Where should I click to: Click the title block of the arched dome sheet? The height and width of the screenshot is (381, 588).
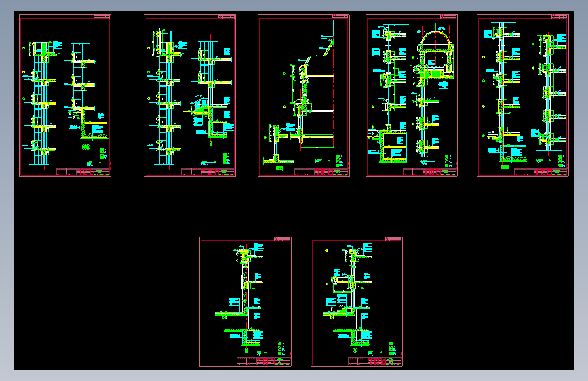coord(430,172)
